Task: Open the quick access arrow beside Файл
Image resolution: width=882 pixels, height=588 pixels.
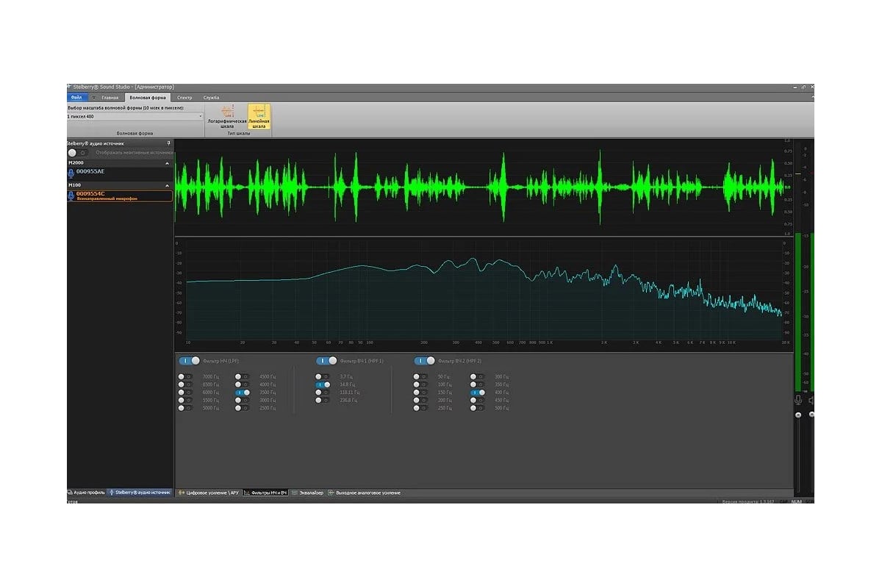Action: [x=94, y=97]
